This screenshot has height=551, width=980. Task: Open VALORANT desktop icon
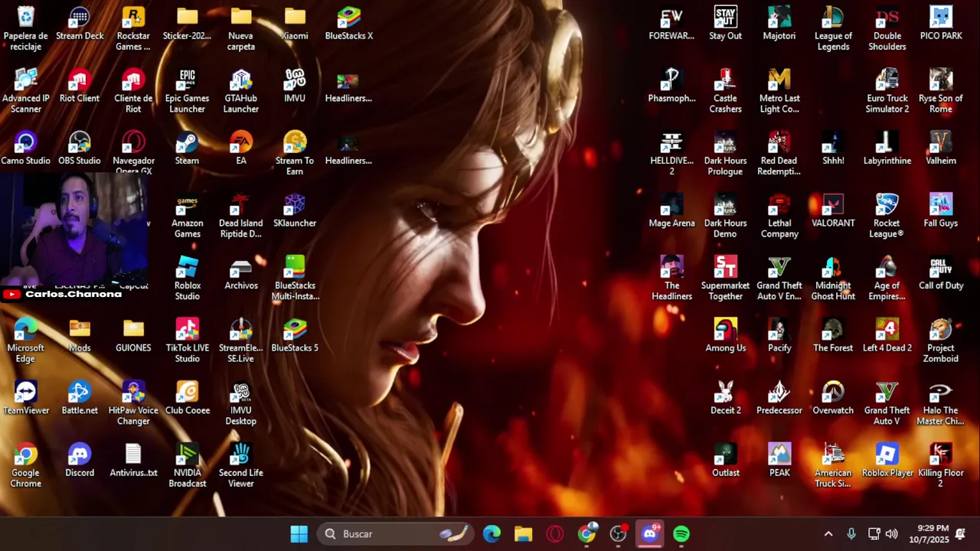[833, 210]
